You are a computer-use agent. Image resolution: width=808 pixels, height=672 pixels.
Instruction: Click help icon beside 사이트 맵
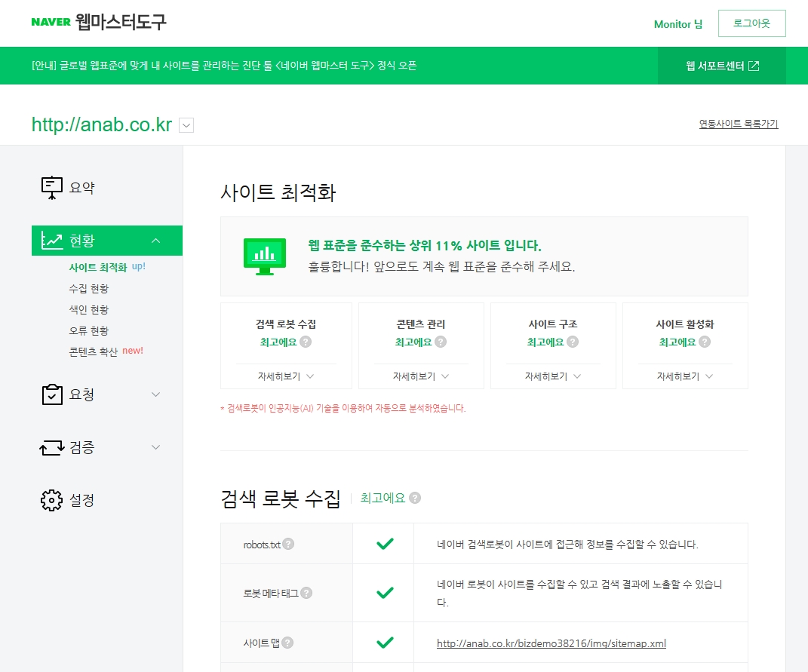click(287, 643)
